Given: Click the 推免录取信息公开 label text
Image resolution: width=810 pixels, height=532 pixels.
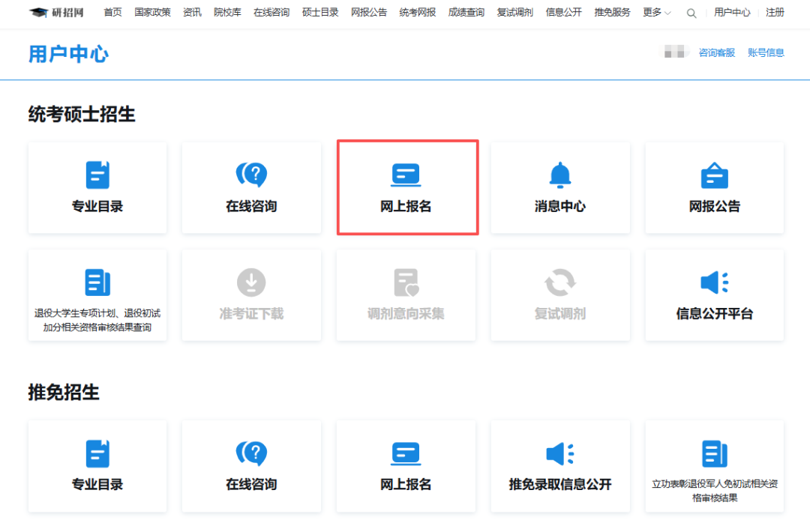Looking at the screenshot, I should tap(560, 485).
